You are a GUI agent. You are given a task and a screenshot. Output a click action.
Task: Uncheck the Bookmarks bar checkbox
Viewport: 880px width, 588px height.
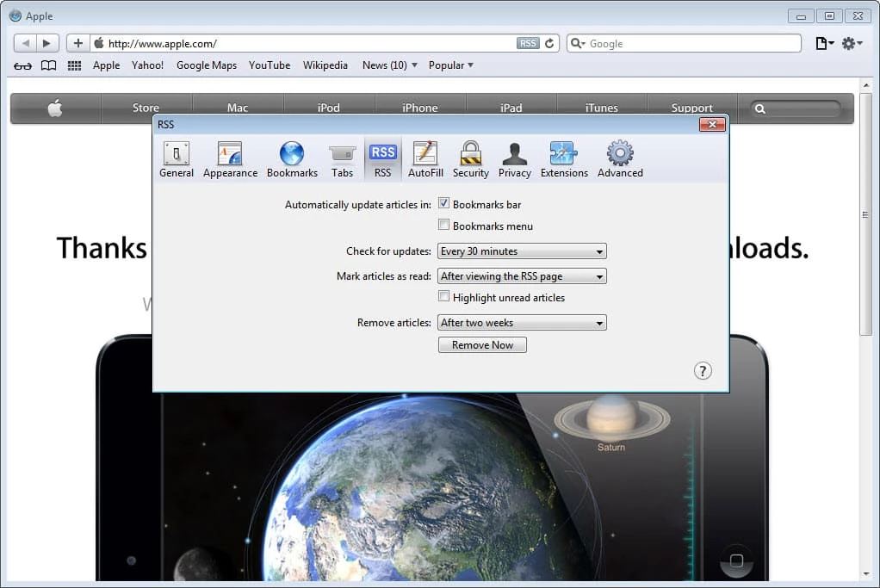(x=444, y=204)
